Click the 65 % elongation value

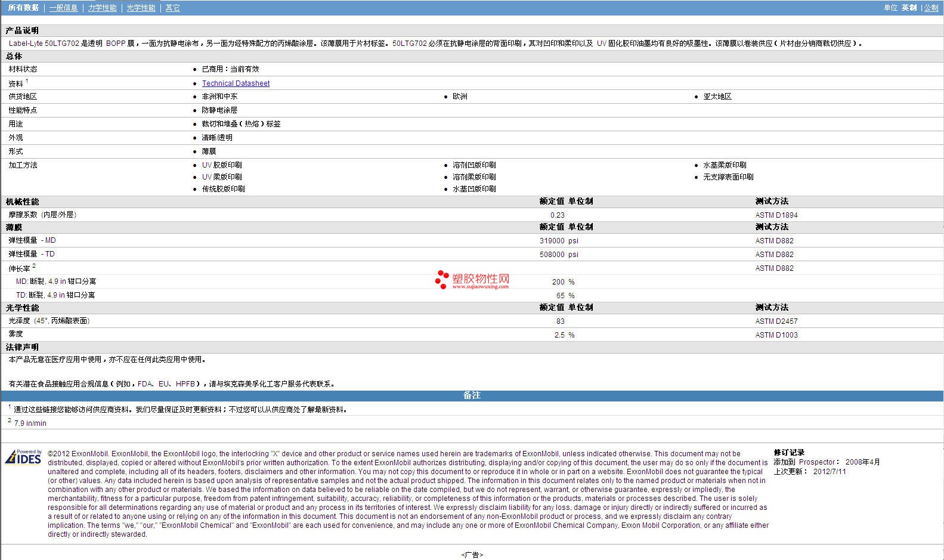tap(565, 296)
